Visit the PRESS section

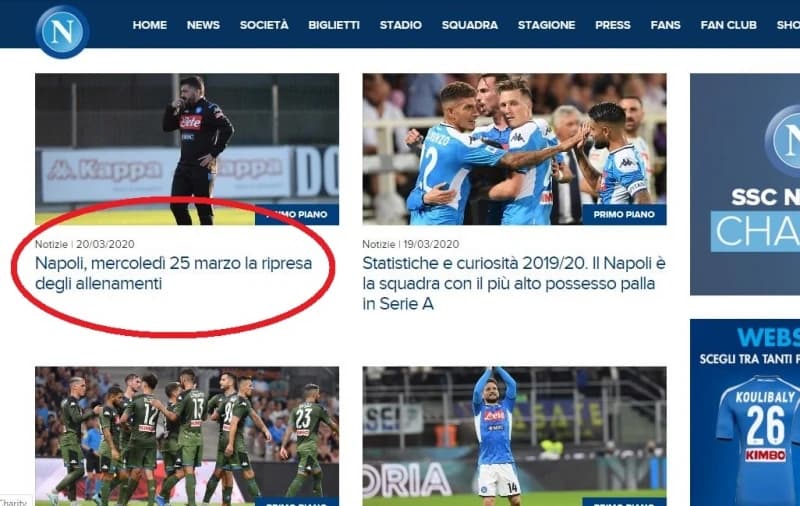click(613, 25)
